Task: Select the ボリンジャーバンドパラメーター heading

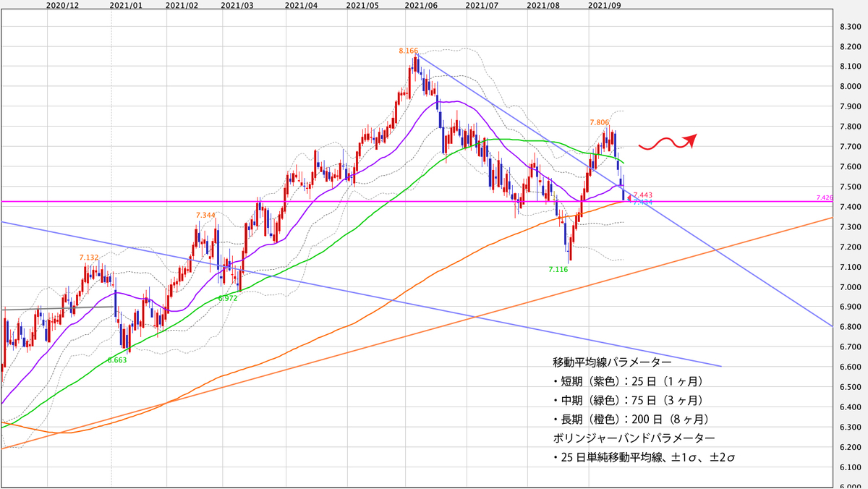Action: click(x=634, y=438)
